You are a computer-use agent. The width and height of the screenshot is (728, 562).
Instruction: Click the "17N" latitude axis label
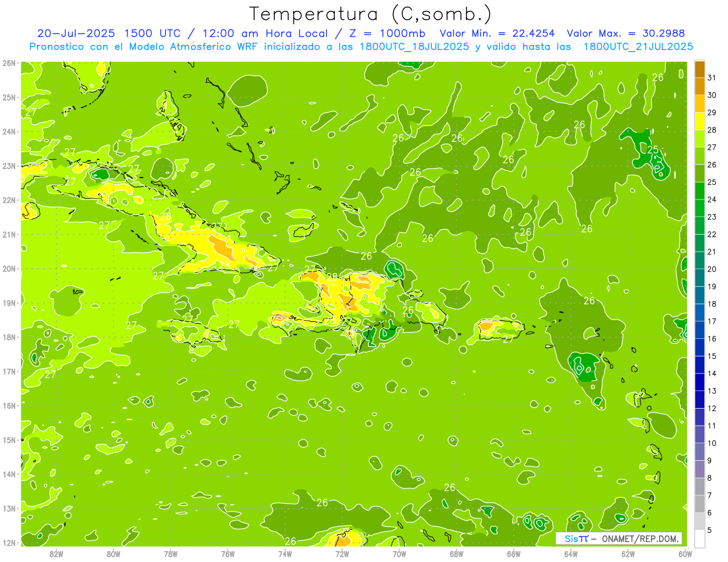click(x=9, y=372)
